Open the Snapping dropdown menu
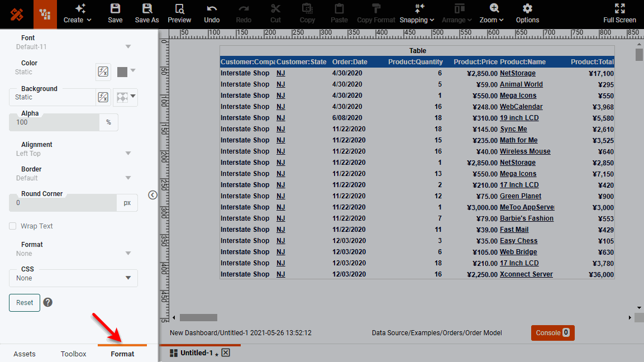 [417, 13]
